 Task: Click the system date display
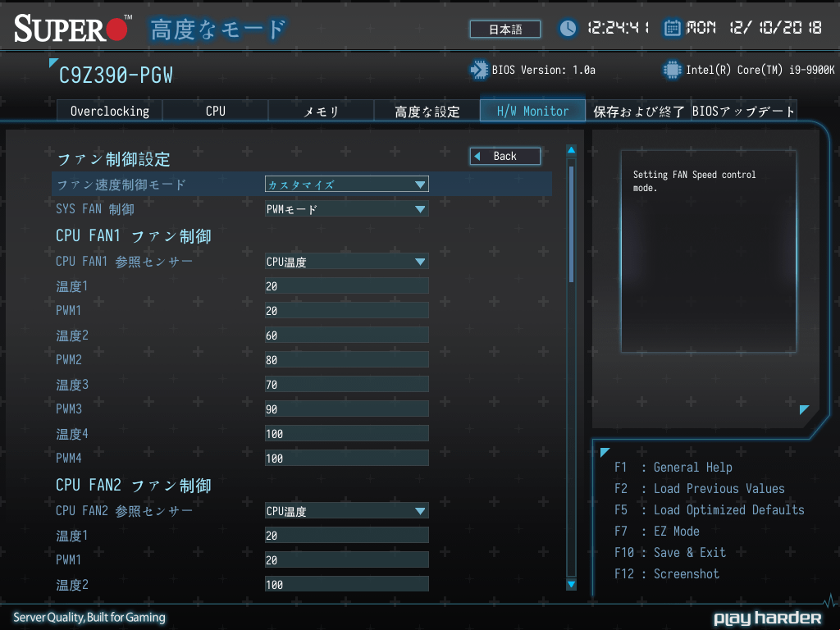(754, 28)
